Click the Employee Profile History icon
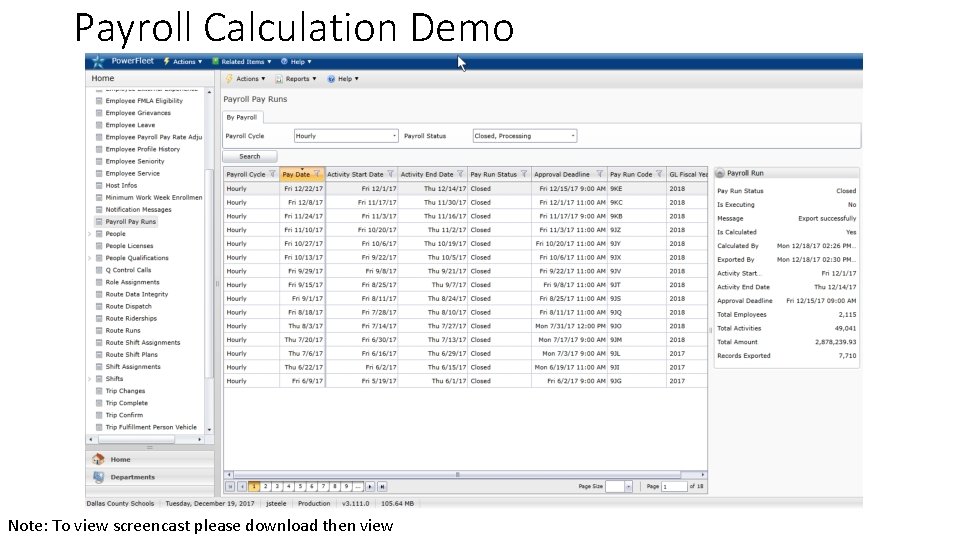This screenshot has height=540, width=960. click(99, 149)
